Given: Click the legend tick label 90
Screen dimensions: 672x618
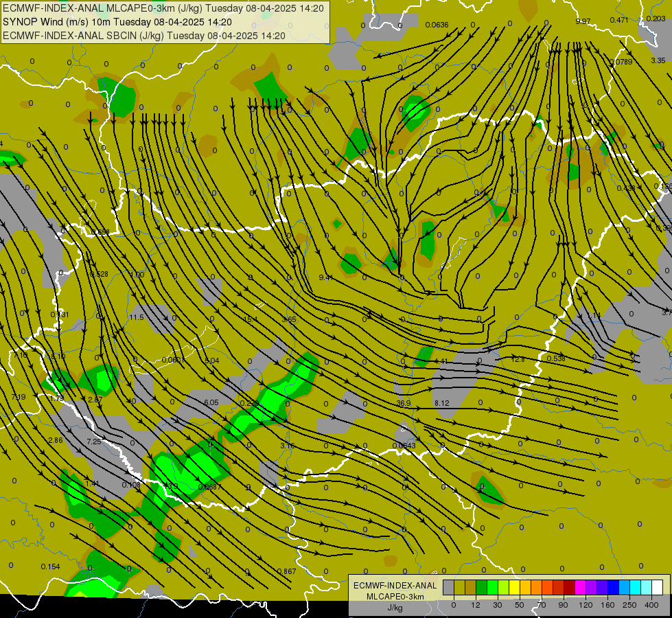Looking at the screenshot, I should [x=563, y=605].
